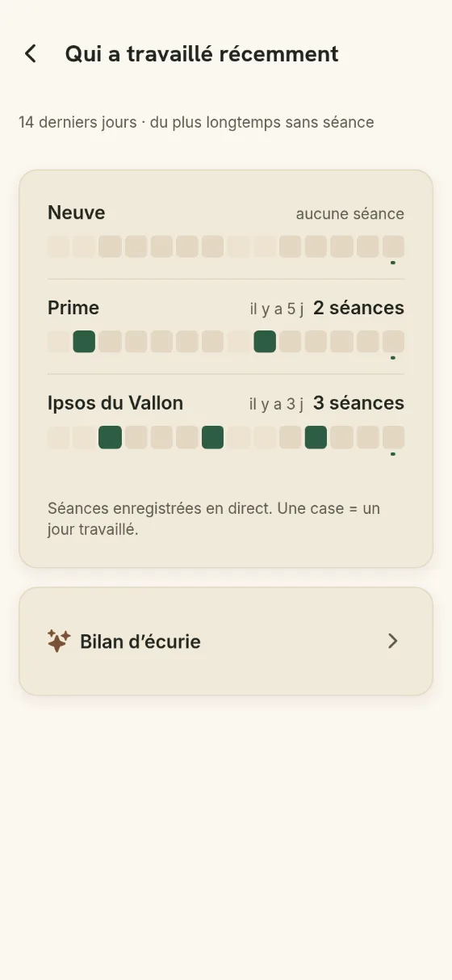This screenshot has height=980, width=452.
Task: Tap the "3 séances" count for Ipsos du Vallon
Action: (x=358, y=402)
